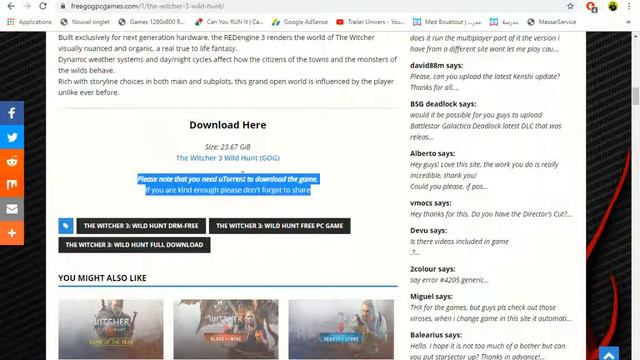This screenshot has width=640, height=360.
Task: Share via the Mix icon
Action: pos(12,185)
